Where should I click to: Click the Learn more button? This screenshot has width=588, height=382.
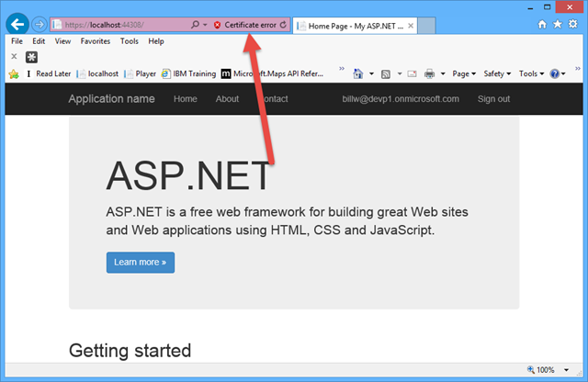[x=140, y=262]
